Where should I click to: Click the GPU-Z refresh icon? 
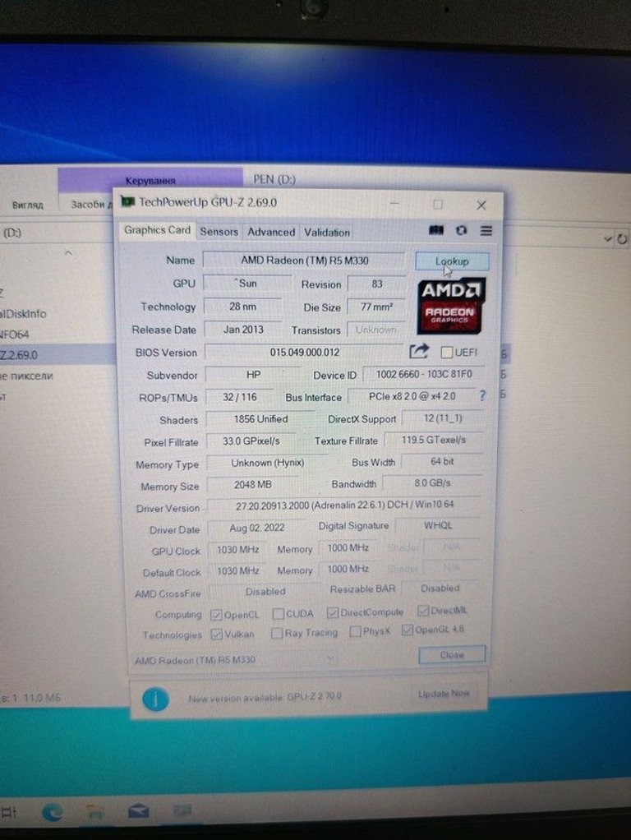pos(461,230)
